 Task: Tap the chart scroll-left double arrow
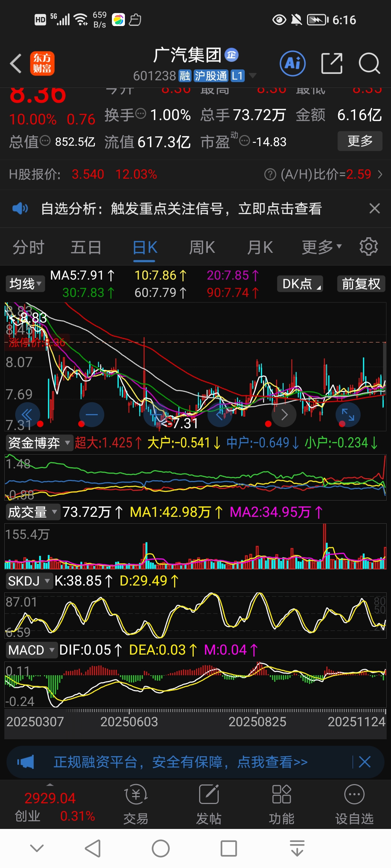pyautogui.click(x=28, y=414)
